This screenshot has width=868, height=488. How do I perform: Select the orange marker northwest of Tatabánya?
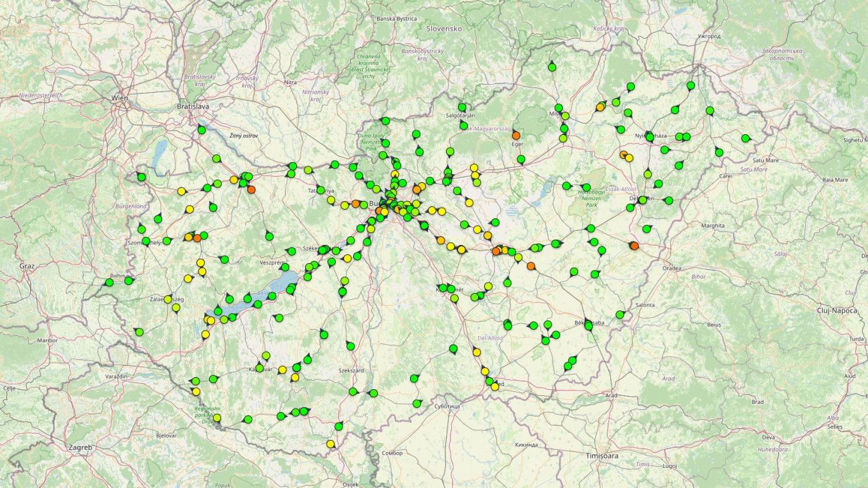pyautogui.click(x=252, y=189)
